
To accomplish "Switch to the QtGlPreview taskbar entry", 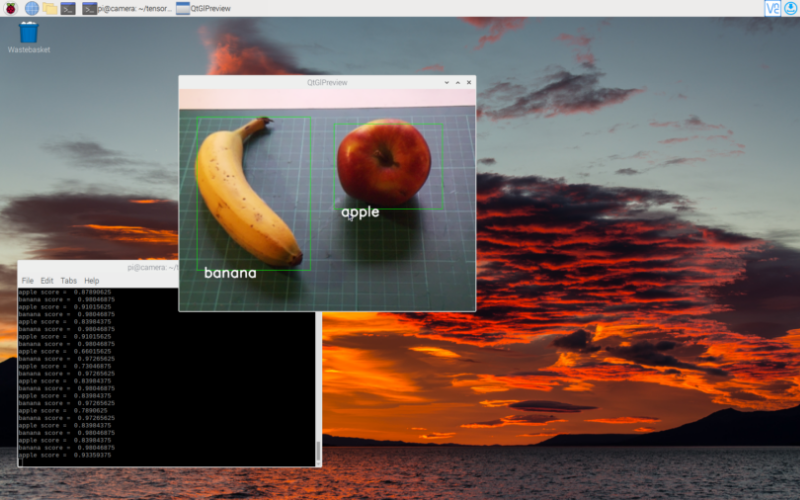I will (204, 8).
